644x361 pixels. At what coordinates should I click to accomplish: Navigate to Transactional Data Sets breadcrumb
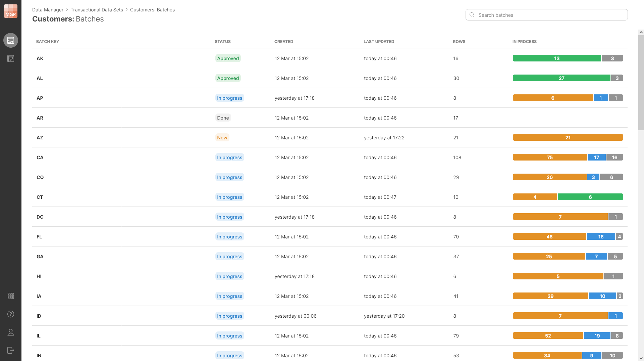click(97, 10)
